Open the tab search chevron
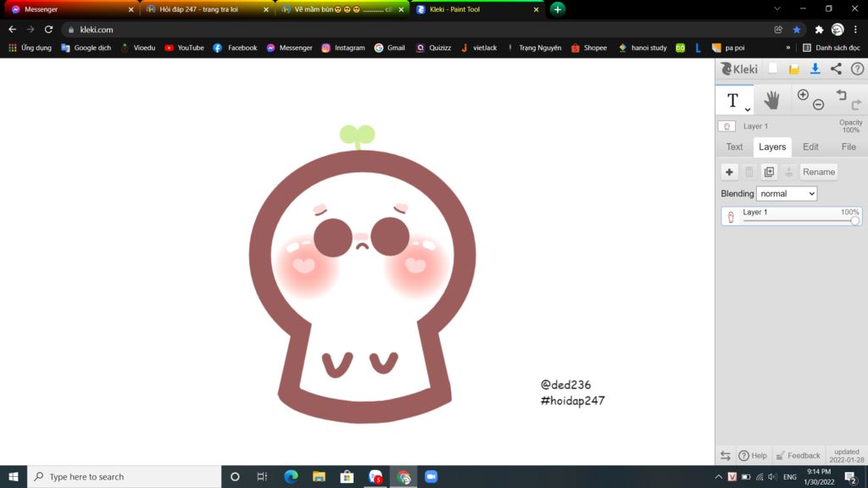 [777, 8]
